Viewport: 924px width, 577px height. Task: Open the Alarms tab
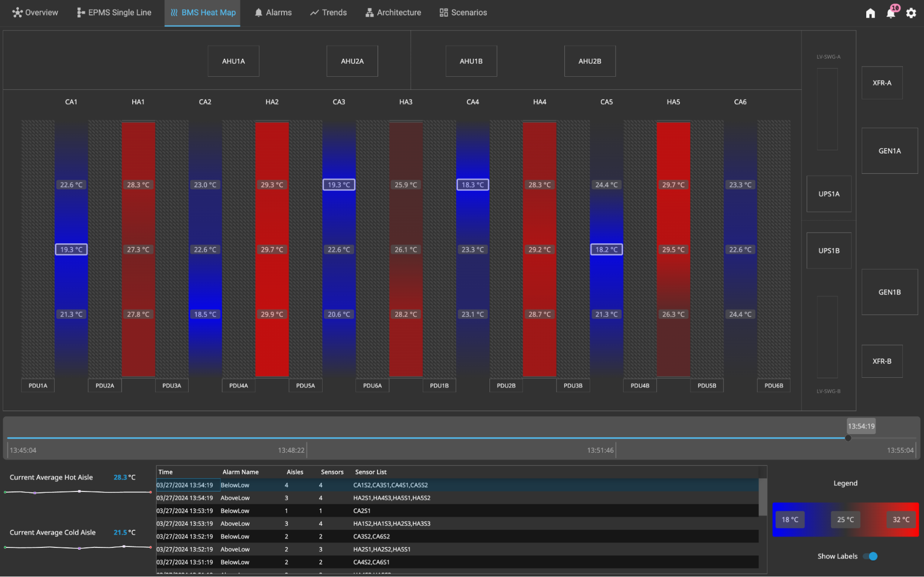point(273,12)
